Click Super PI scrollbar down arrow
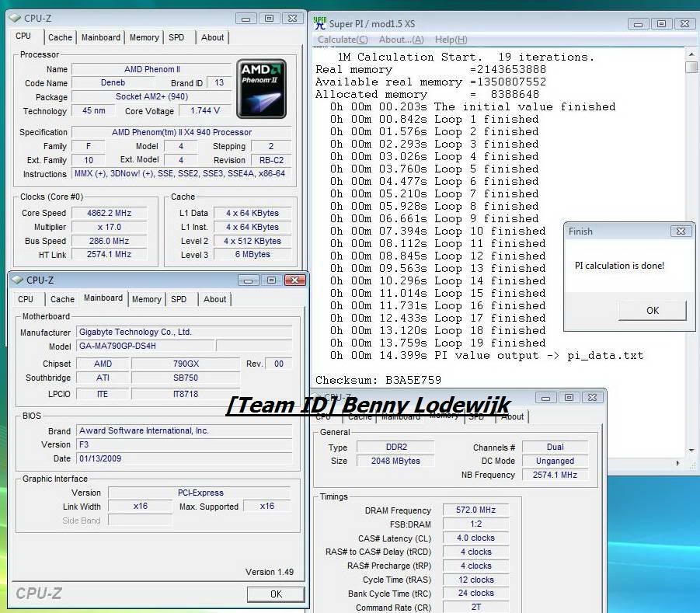The height and width of the screenshot is (613, 700). (691, 450)
